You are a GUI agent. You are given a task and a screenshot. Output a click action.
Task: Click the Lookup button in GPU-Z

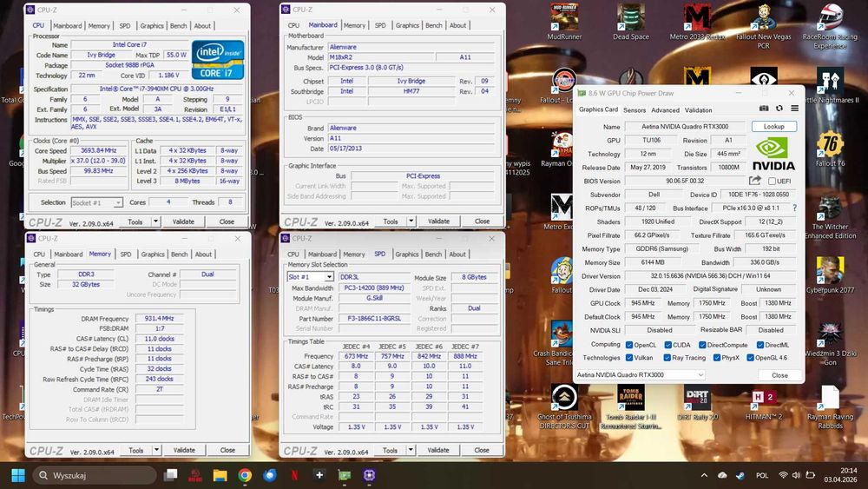pyautogui.click(x=773, y=126)
